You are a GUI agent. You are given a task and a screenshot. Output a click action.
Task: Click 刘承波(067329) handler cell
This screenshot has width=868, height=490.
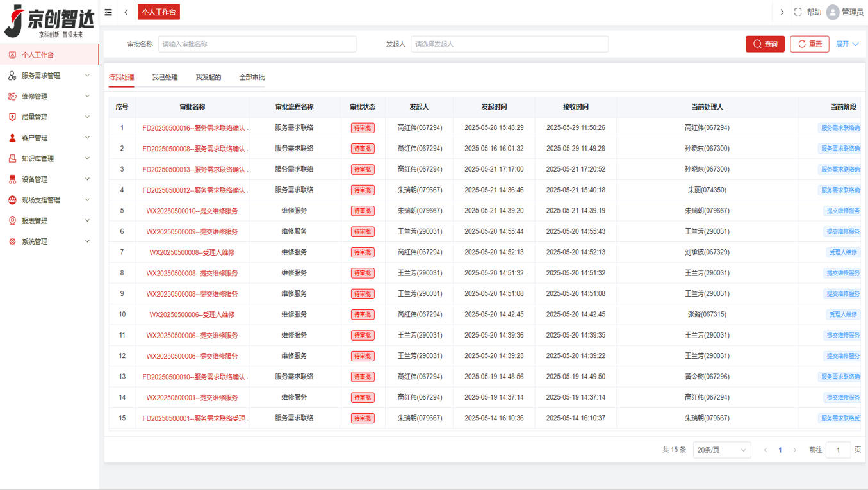tap(707, 252)
